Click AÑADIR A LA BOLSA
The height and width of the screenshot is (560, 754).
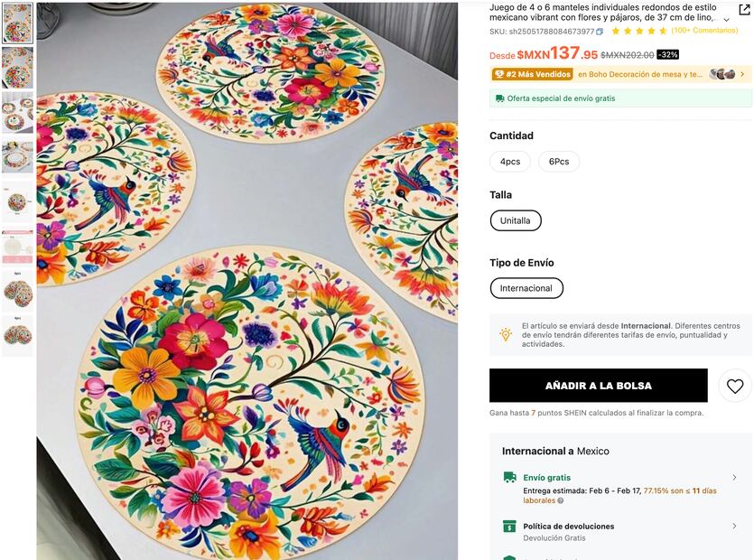click(x=597, y=385)
